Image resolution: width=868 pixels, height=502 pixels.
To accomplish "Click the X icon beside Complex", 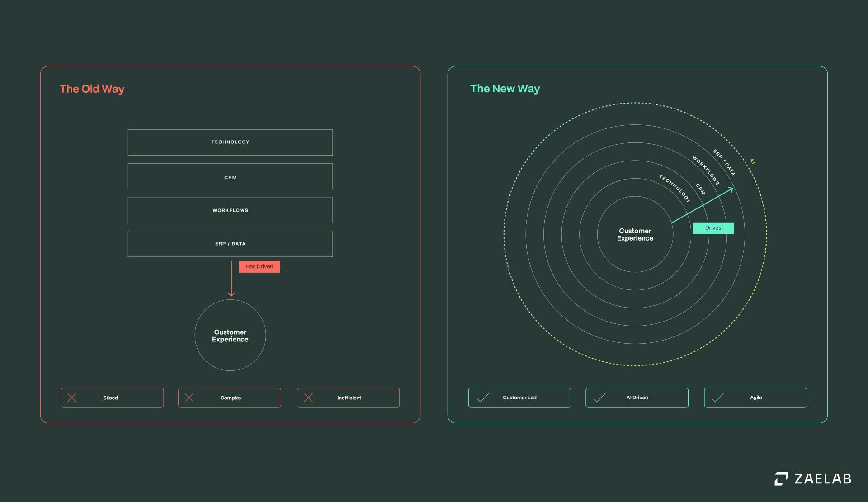I will (189, 398).
